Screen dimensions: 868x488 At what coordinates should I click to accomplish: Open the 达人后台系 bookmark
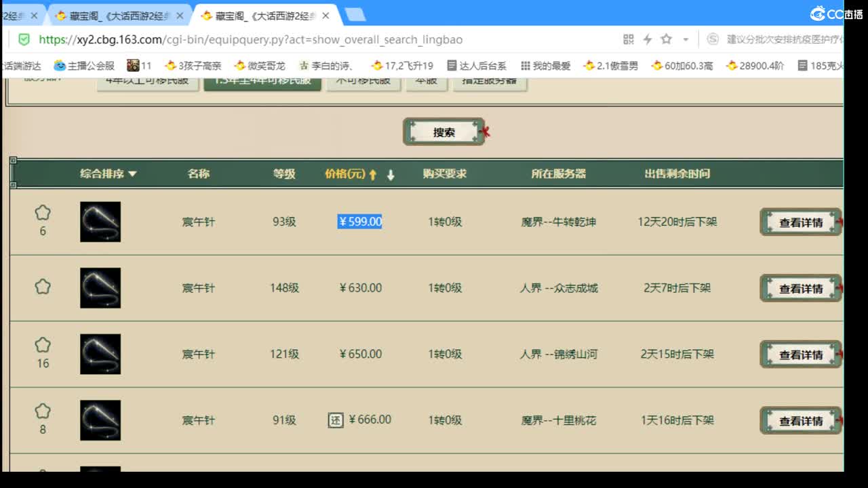point(477,66)
